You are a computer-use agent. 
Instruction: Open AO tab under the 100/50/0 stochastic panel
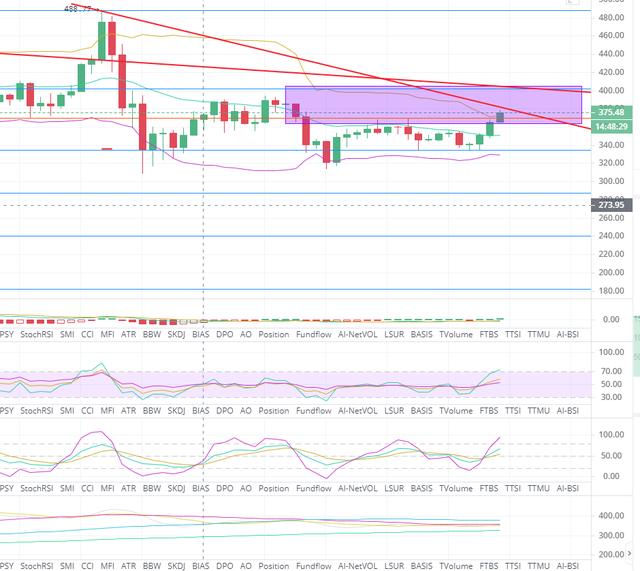point(245,488)
